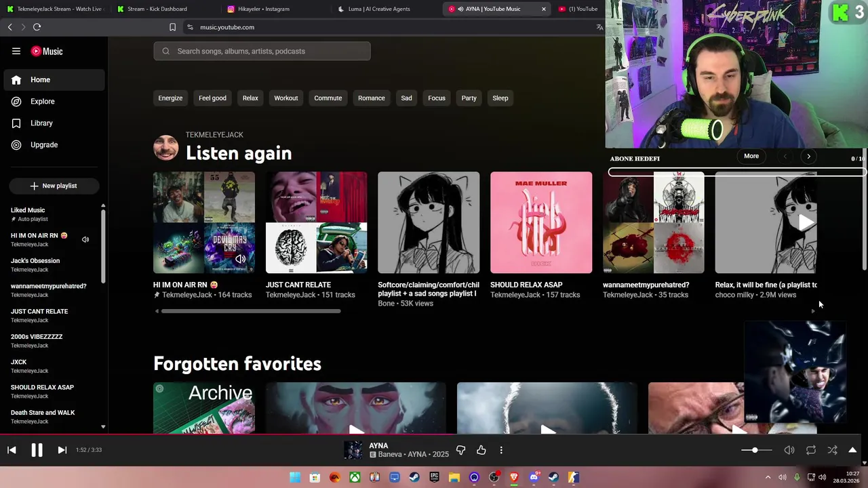Click translate icon in address bar
The width and height of the screenshot is (868, 488).
599,27
